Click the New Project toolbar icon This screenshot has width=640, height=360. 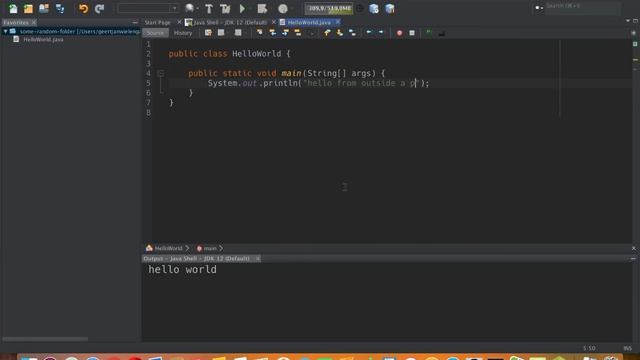pyautogui.click(x=28, y=8)
